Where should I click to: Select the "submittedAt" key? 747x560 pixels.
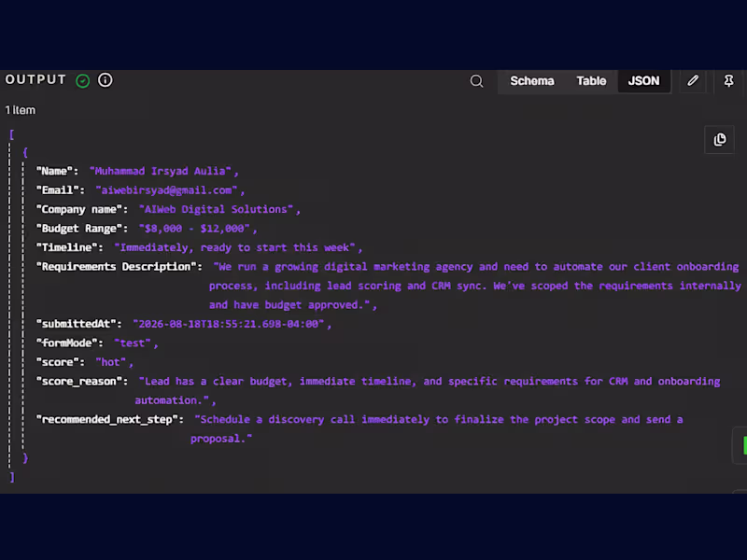tap(77, 324)
